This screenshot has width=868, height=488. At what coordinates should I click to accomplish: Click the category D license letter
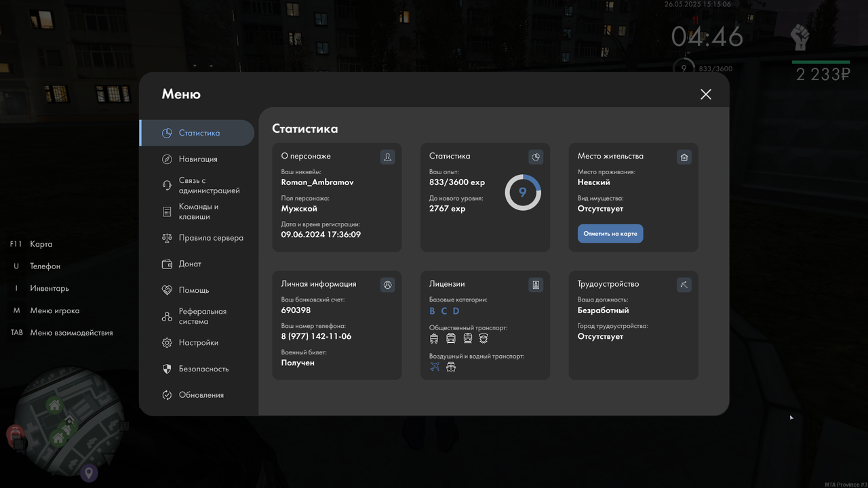point(456,311)
